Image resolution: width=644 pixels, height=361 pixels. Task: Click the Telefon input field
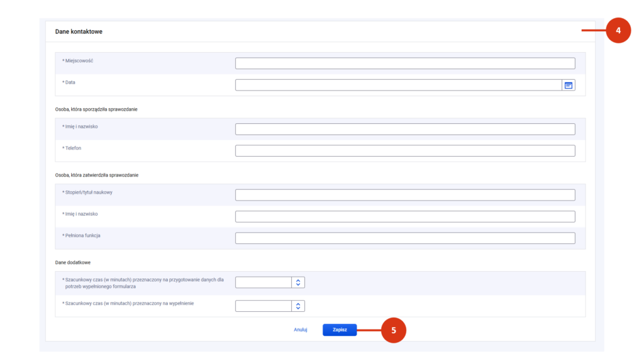click(405, 151)
